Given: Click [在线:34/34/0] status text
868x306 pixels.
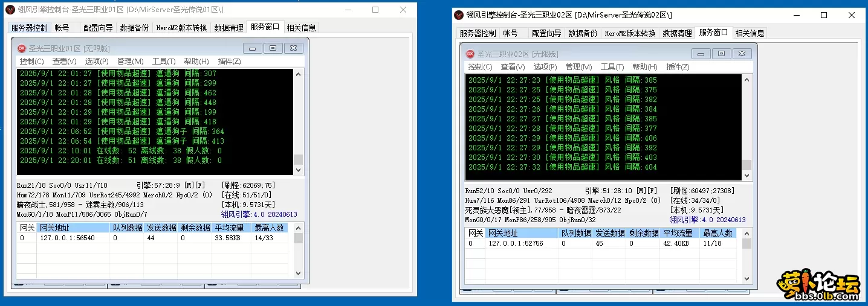Looking at the screenshot, I should [x=696, y=200].
